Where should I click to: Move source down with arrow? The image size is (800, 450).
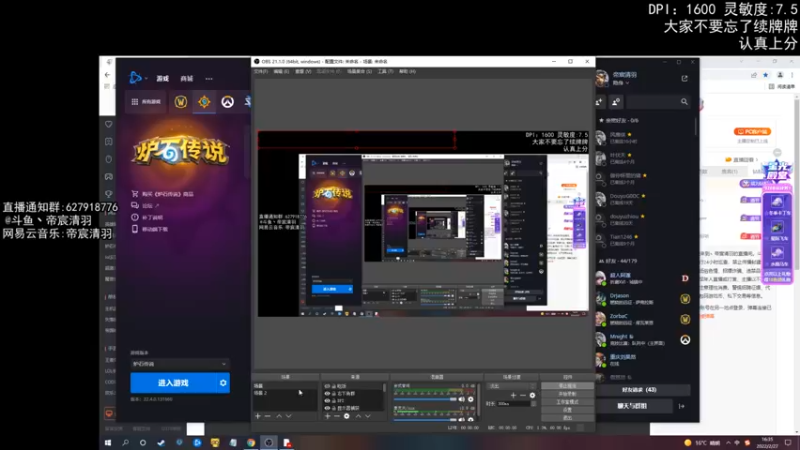pyautogui.click(x=367, y=416)
